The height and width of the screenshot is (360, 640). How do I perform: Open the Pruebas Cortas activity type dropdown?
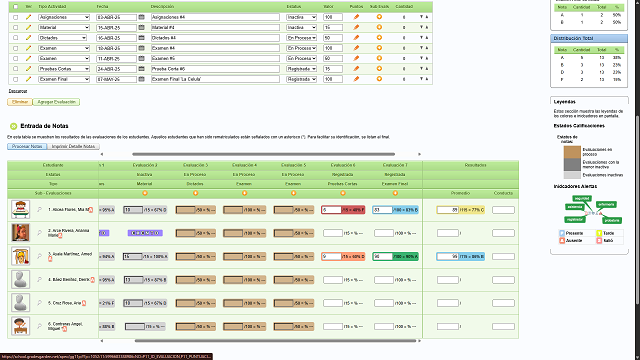click(x=64, y=69)
